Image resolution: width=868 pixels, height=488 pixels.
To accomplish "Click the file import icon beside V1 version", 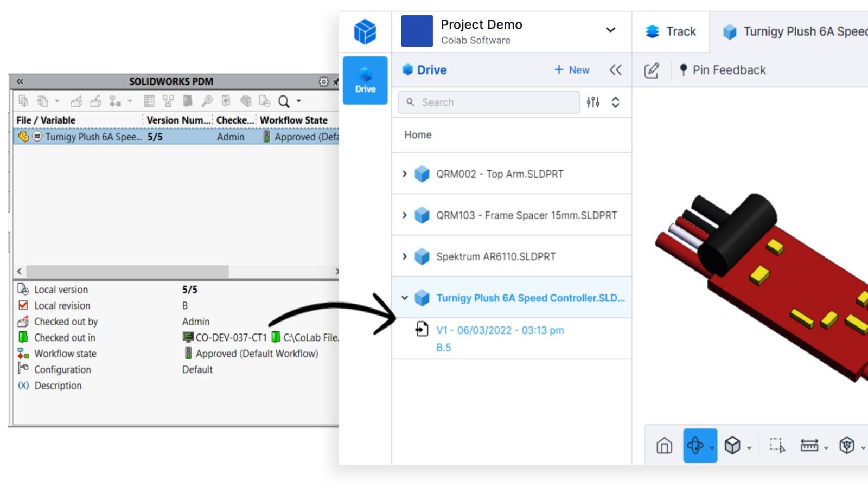I will pos(422,329).
